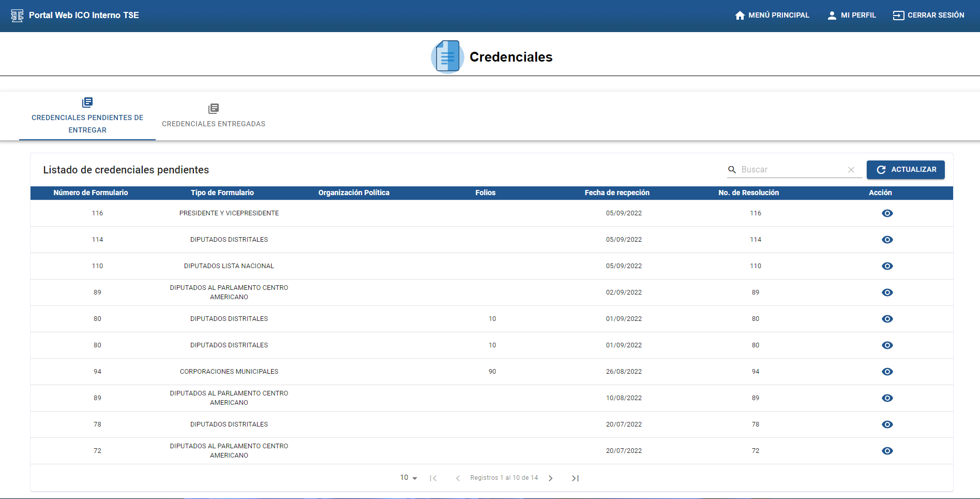Clear the search field with X icon
The width and height of the screenshot is (980, 499).
click(x=851, y=170)
